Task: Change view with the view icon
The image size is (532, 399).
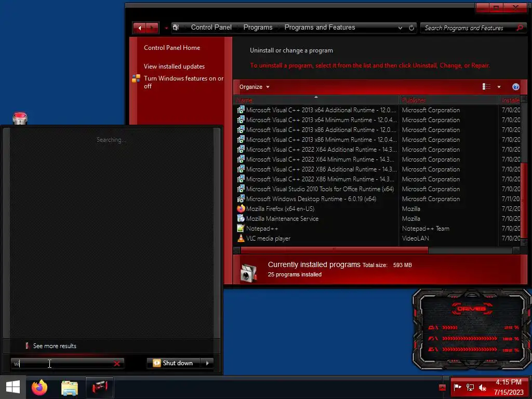Action: tap(486, 87)
